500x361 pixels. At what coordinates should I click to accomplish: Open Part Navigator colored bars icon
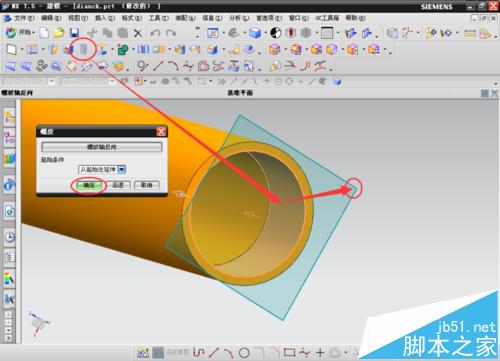(9, 159)
